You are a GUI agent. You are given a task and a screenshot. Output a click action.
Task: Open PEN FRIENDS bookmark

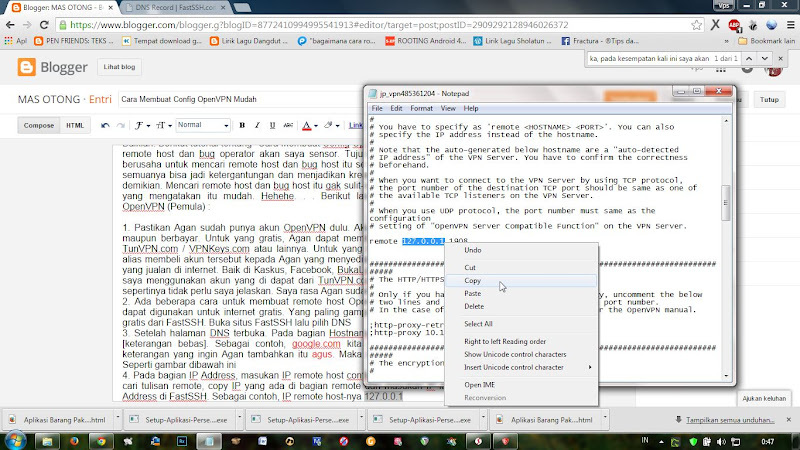[x=74, y=41]
